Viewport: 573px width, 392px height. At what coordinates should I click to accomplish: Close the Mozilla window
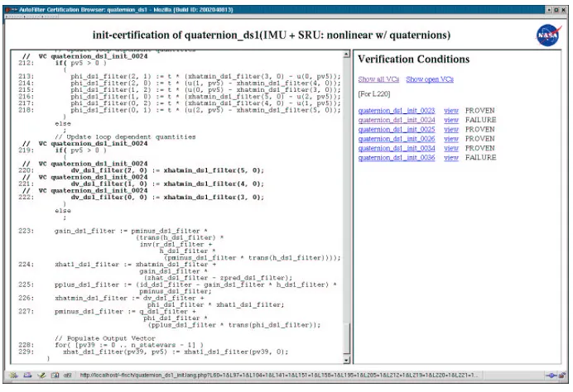(x=564, y=10)
